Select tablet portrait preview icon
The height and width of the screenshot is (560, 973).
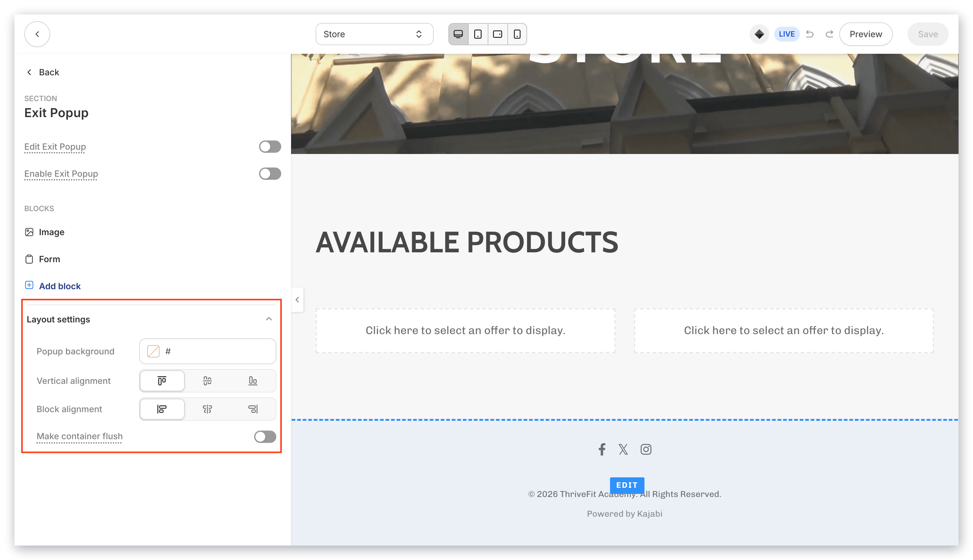coord(478,34)
